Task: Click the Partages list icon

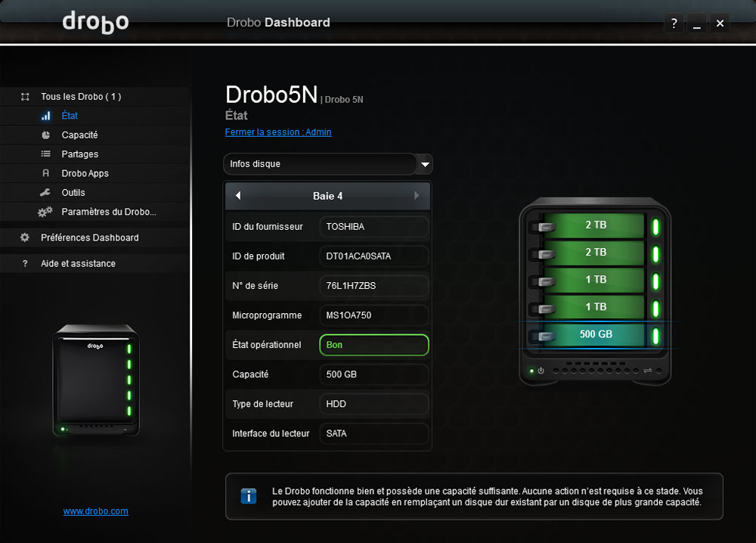Action: click(46, 154)
